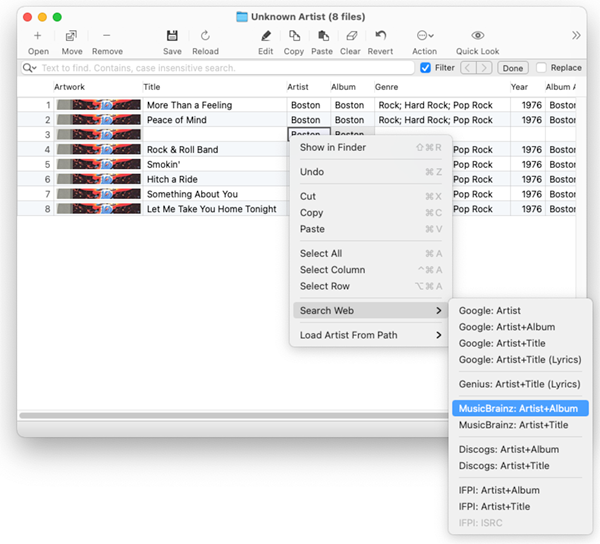Select Google: Artist search option

point(520,311)
